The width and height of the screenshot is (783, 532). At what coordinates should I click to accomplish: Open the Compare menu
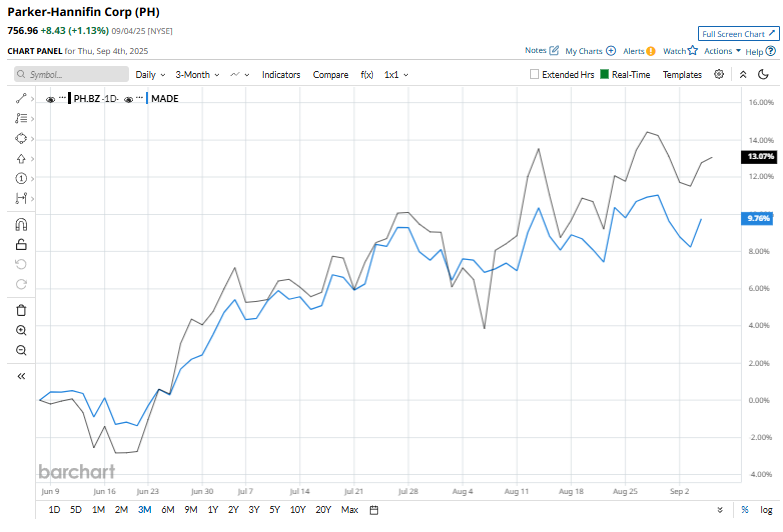point(331,74)
